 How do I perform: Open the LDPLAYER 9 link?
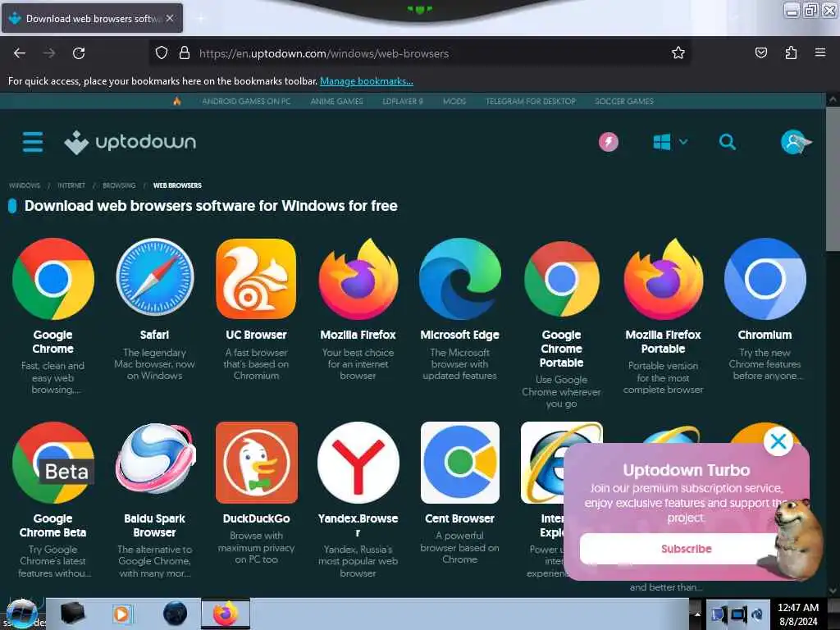coord(403,101)
